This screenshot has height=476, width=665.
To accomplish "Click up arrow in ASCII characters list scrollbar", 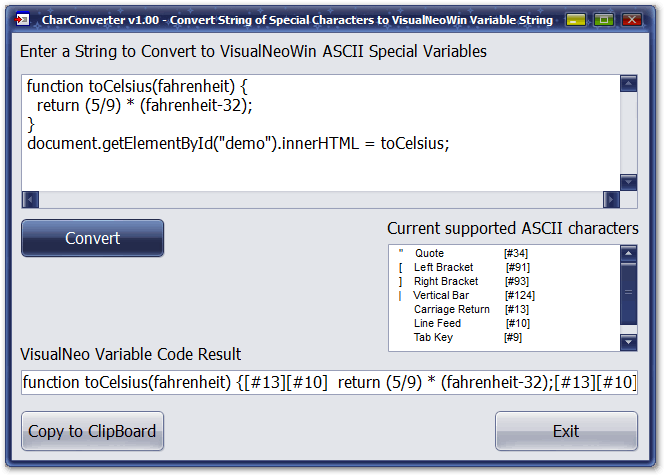I will point(629,253).
